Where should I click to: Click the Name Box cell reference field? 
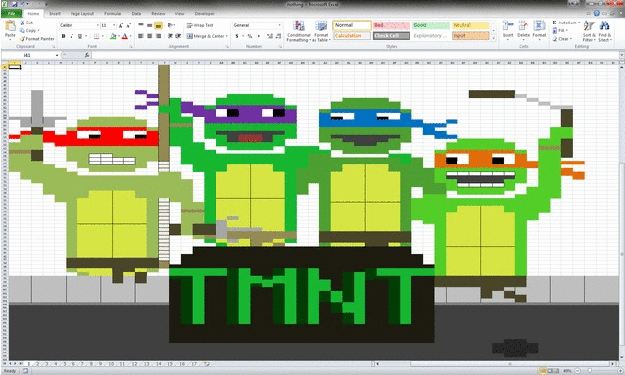[x=30, y=55]
